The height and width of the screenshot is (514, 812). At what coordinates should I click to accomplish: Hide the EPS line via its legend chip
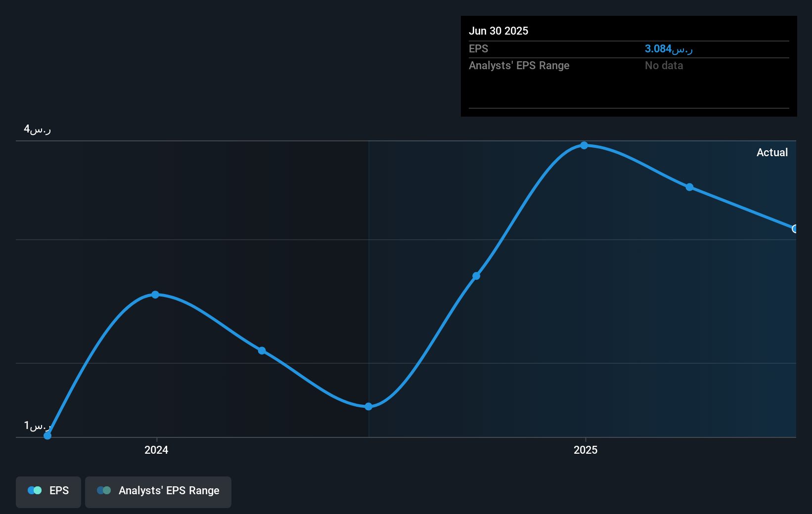point(48,492)
